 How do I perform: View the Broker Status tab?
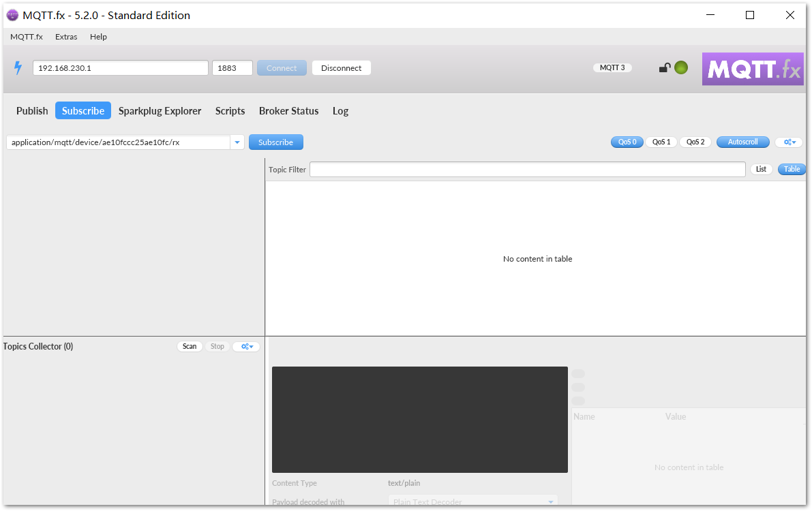tap(289, 111)
